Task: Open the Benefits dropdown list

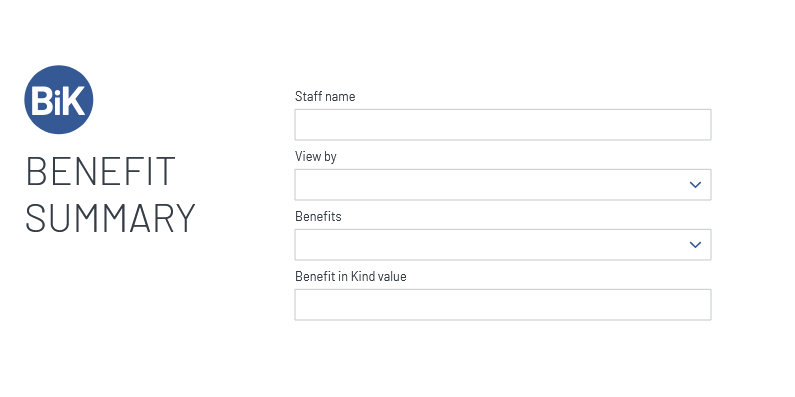Action: tap(503, 245)
